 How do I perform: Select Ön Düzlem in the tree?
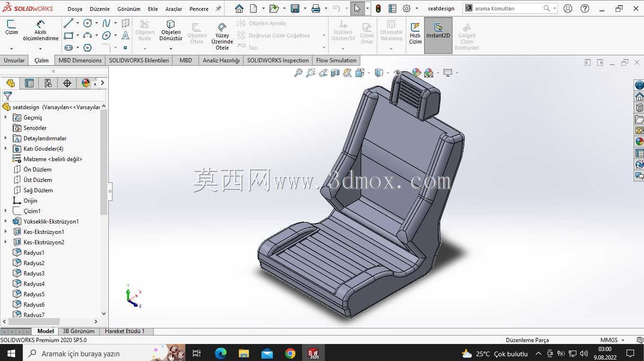coord(37,170)
